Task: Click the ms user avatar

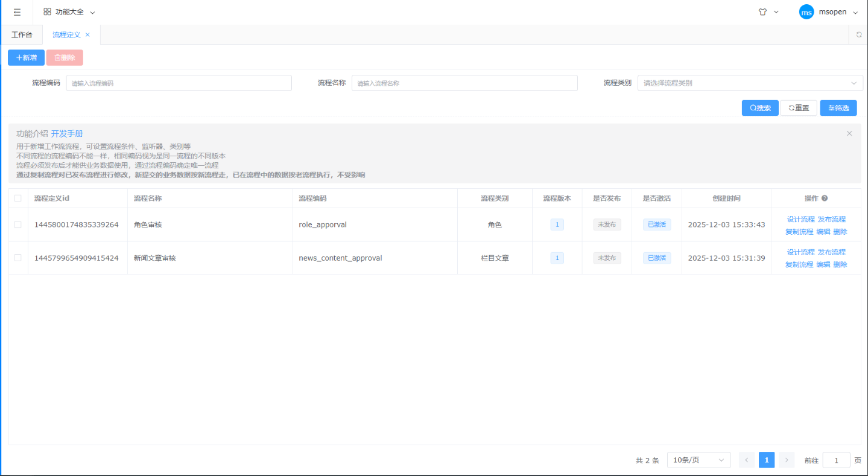Action: coord(806,12)
